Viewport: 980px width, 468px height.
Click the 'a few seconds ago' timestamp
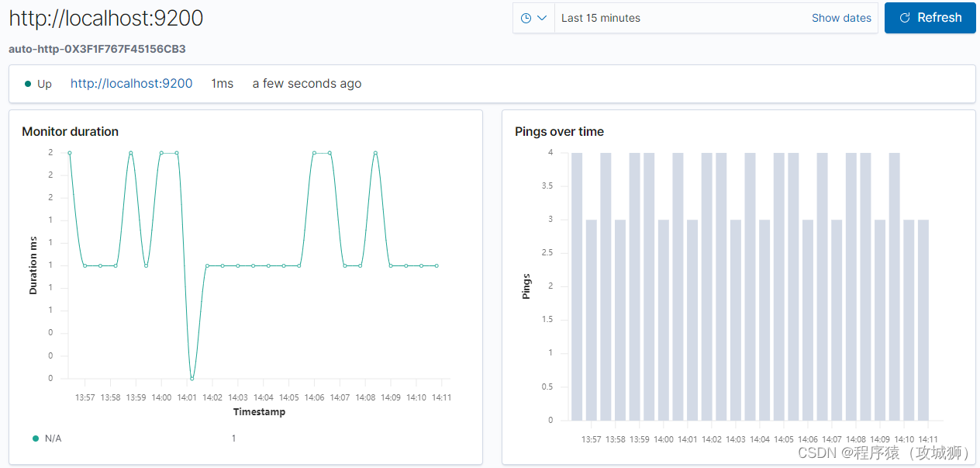click(307, 83)
